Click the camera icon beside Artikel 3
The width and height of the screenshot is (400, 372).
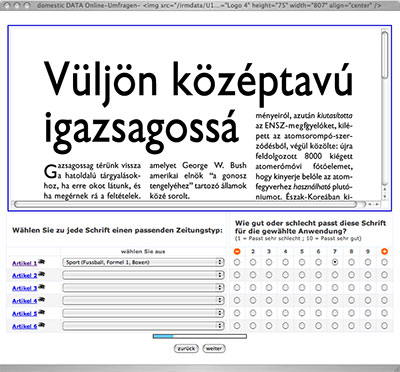tap(41, 287)
